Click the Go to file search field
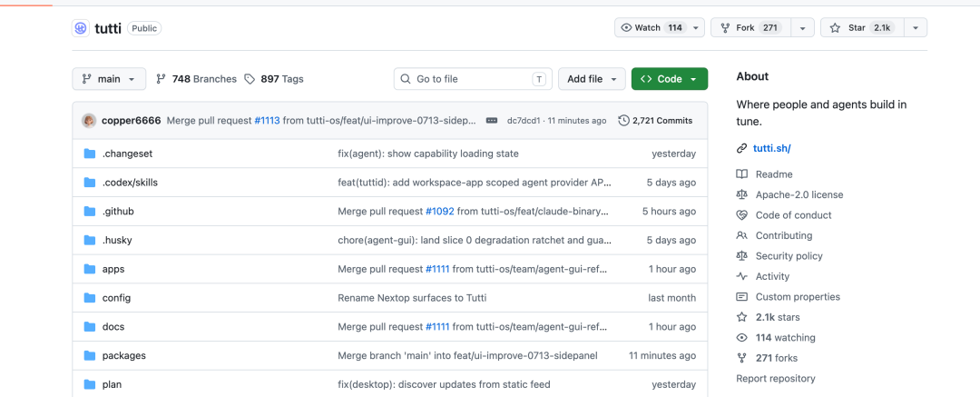980x397 pixels. 473,79
